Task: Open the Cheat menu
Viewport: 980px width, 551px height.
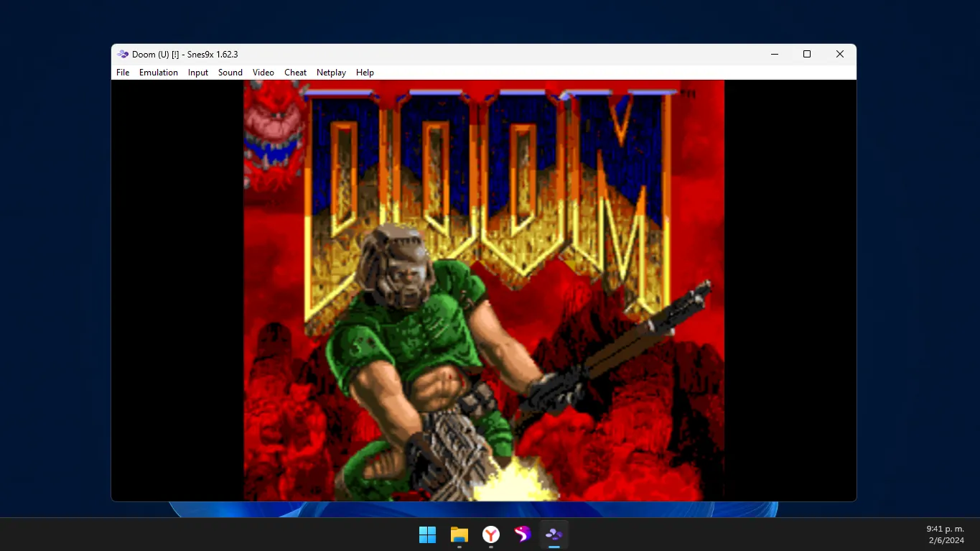Action: point(295,73)
